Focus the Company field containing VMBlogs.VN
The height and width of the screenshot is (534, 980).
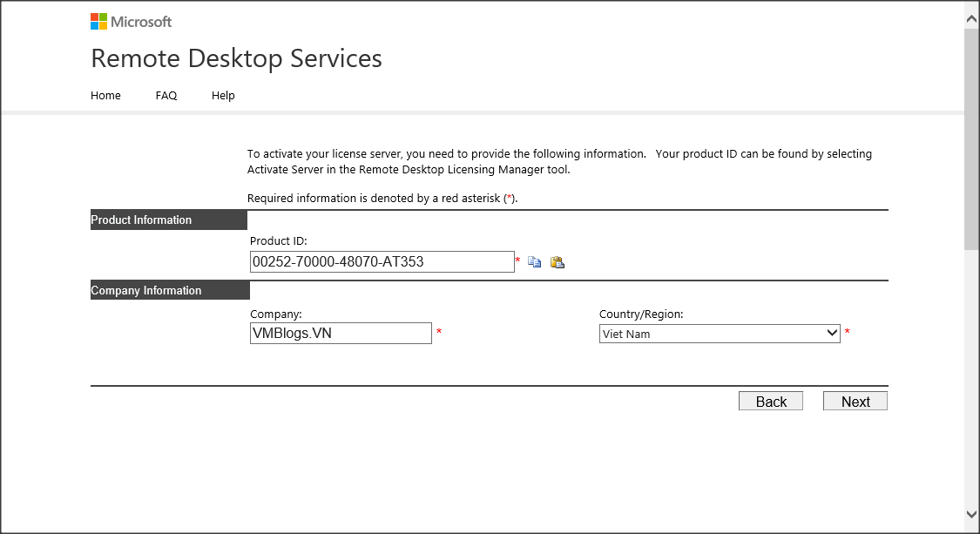(x=340, y=334)
